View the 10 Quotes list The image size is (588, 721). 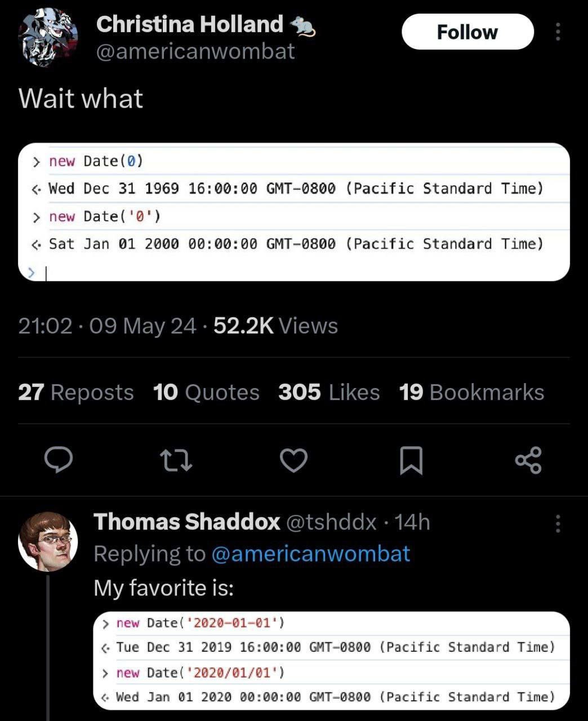206,392
